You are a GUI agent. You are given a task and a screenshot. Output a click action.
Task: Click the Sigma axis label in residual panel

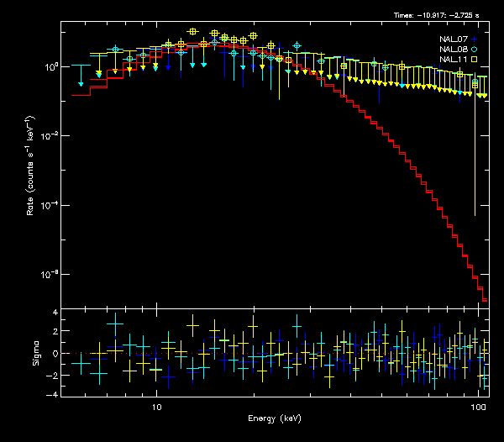tap(35, 354)
